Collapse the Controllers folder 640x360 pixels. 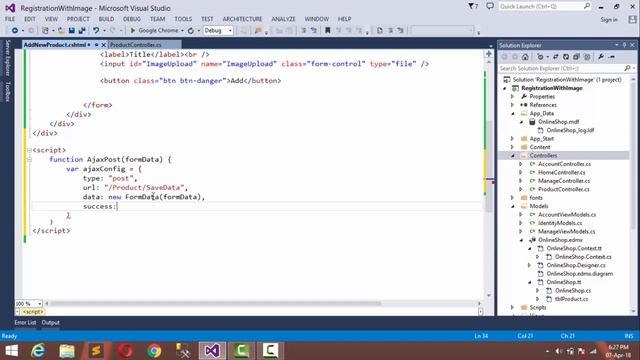513,156
